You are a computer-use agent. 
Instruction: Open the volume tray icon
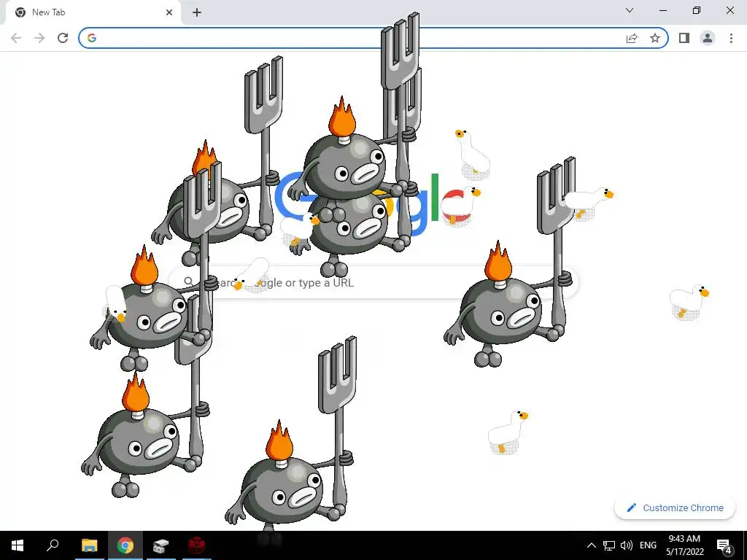pyautogui.click(x=627, y=545)
